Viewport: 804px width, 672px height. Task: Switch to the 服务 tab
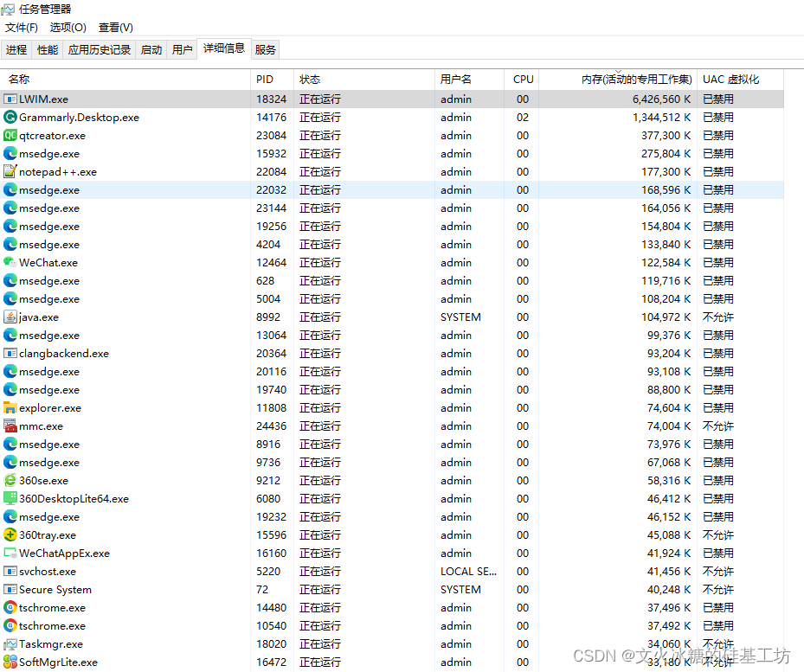pyautogui.click(x=265, y=49)
